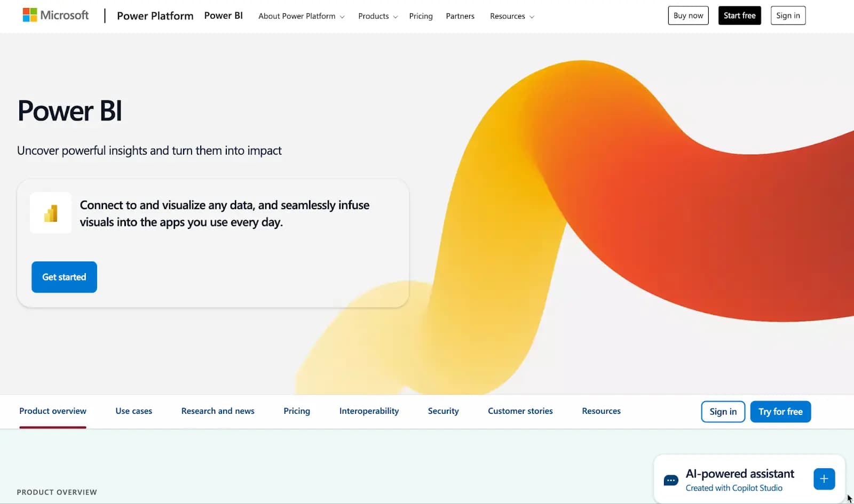The width and height of the screenshot is (854, 504).
Task: Click the blue Try for free button
Action: [780, 412]
